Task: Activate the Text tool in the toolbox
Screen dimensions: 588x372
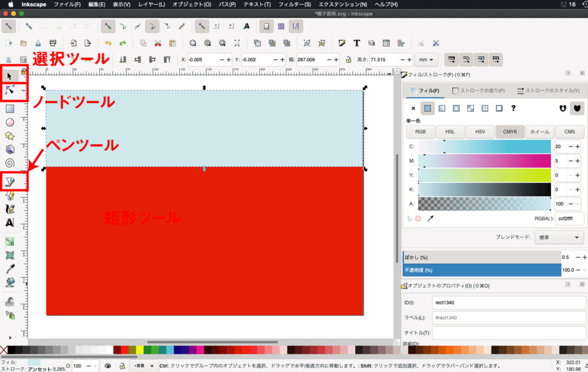Action: click(x=10, y=223)
